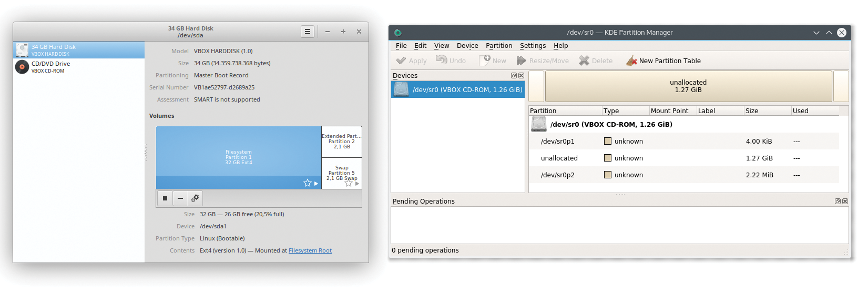868x292 pixels.
Task: Click the unallocated 1.27 GiB graphical block
Action: (x=688, y=86)
